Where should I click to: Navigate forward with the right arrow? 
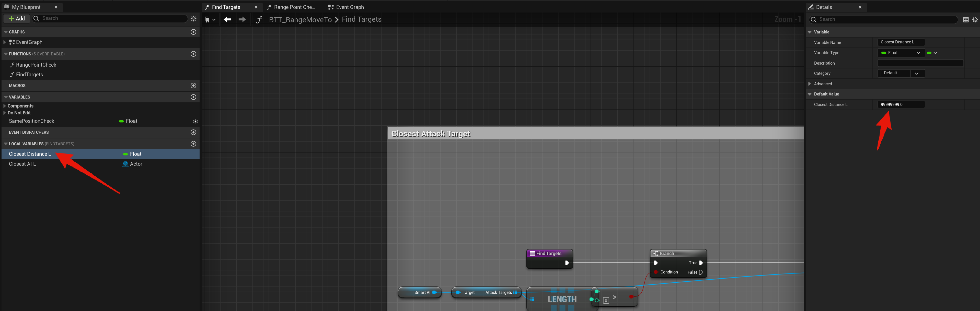tap(242, 19)
